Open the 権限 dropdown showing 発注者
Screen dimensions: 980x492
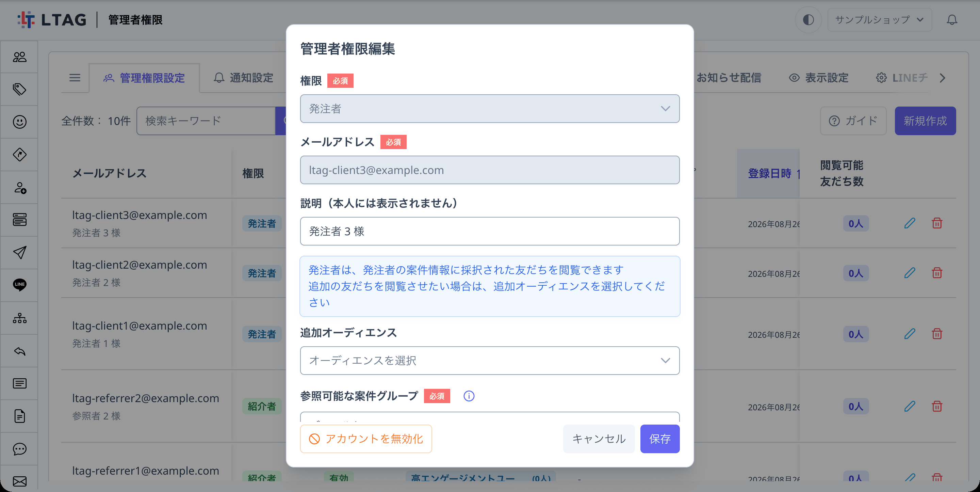coord(490,109)
